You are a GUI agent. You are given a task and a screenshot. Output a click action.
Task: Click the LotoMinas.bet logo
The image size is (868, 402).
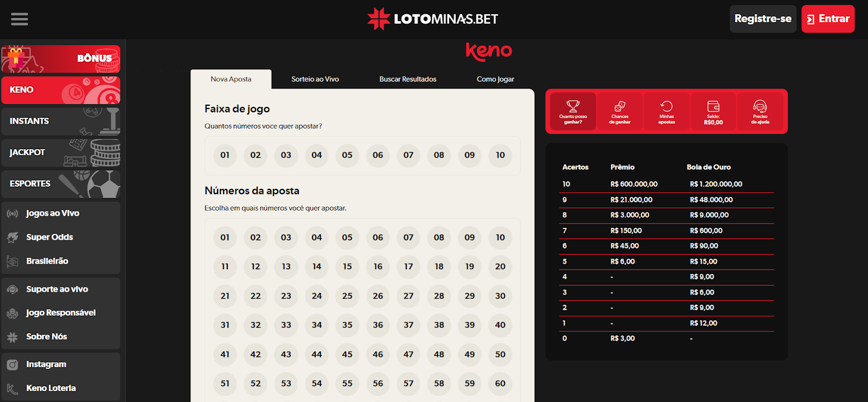click(x=432, y=19)
